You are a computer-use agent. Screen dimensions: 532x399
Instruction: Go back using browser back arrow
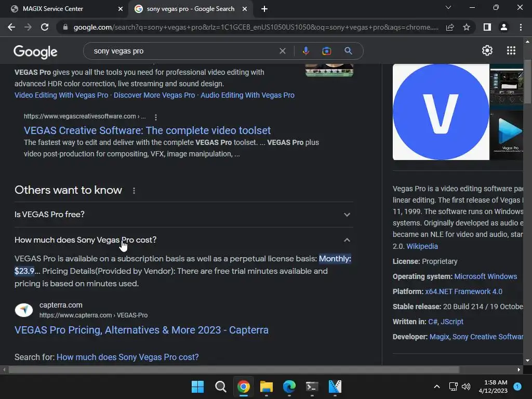[x=11, y=27]
